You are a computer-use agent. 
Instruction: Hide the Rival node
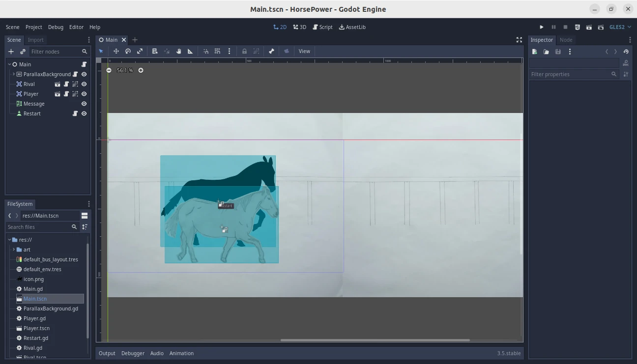coord(84,84)
